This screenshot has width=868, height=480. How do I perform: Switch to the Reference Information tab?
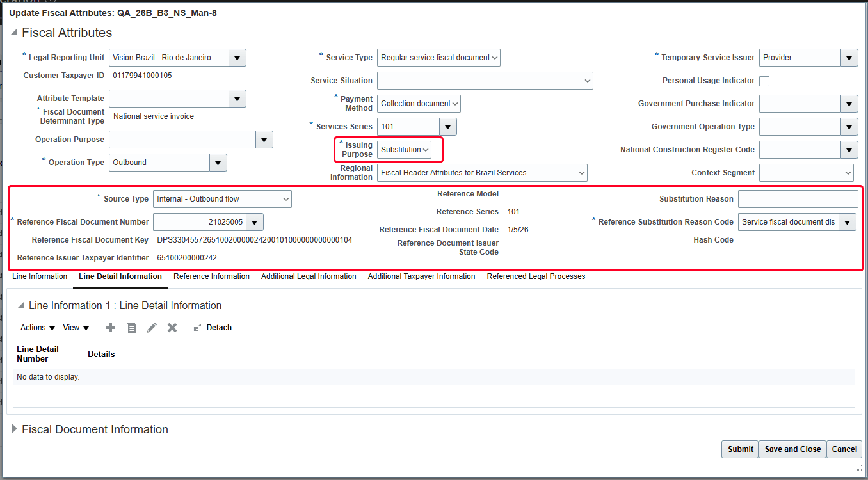211,276
